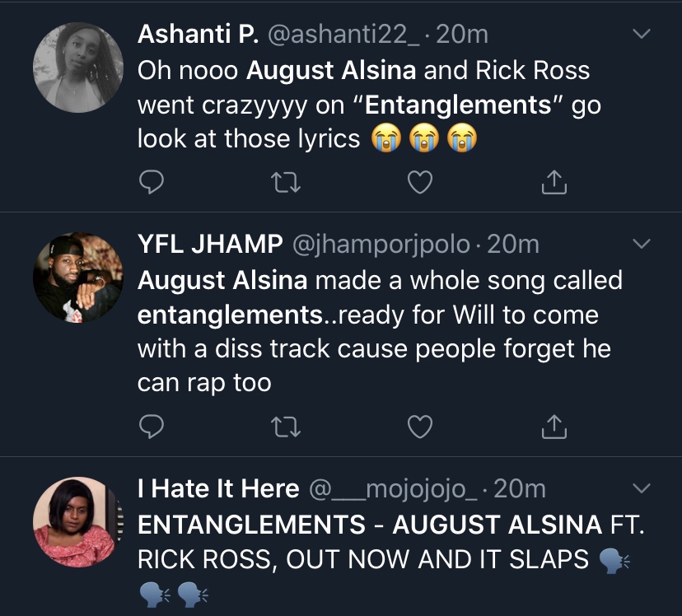Share YFL JHAMP's tweet
Image resolution: width=682 pixels, height=616 pixels.
tap(554, 426)
